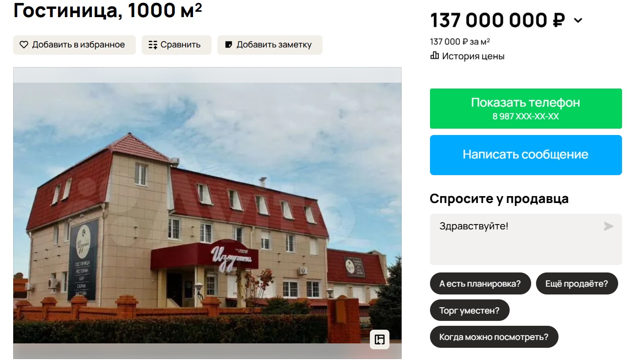Select the Ещё продаёте? suggestion
The height and width of the screenshot is (361, 644).
tap(577, 284)
